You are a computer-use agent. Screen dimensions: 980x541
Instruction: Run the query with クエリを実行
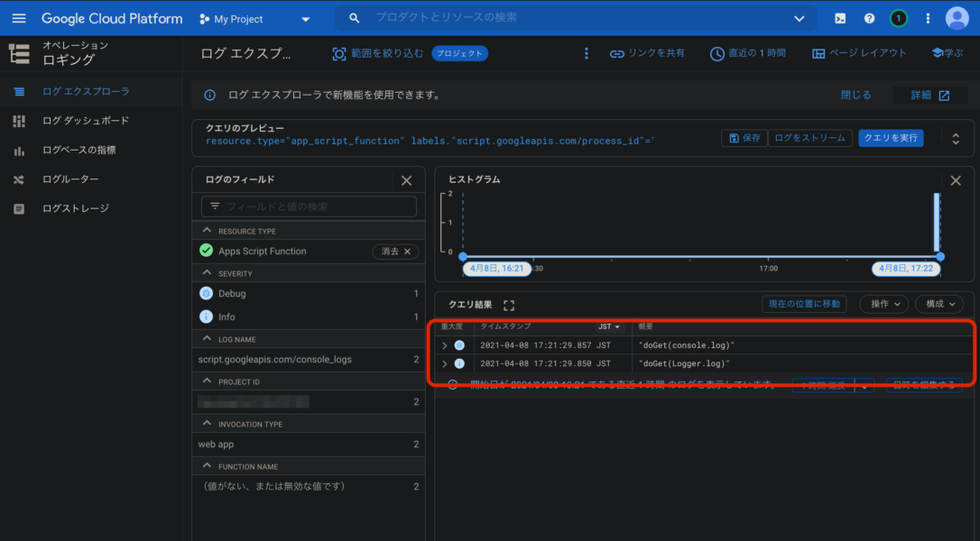pos(891,138)
